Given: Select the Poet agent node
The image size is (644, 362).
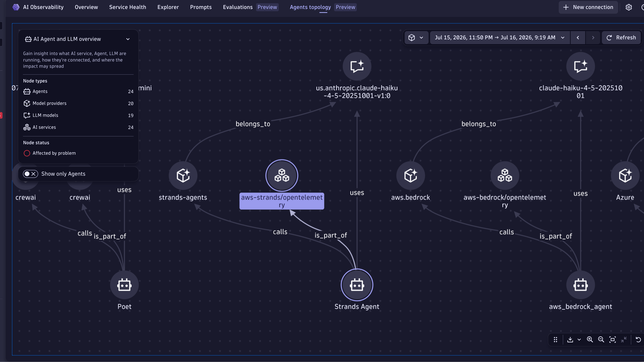Looking at the screenshot, I should tap(124, 285).
